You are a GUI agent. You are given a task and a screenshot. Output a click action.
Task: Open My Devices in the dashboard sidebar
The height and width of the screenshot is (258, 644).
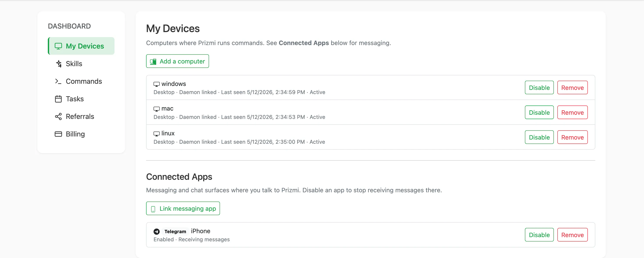(x=81, y=46)
